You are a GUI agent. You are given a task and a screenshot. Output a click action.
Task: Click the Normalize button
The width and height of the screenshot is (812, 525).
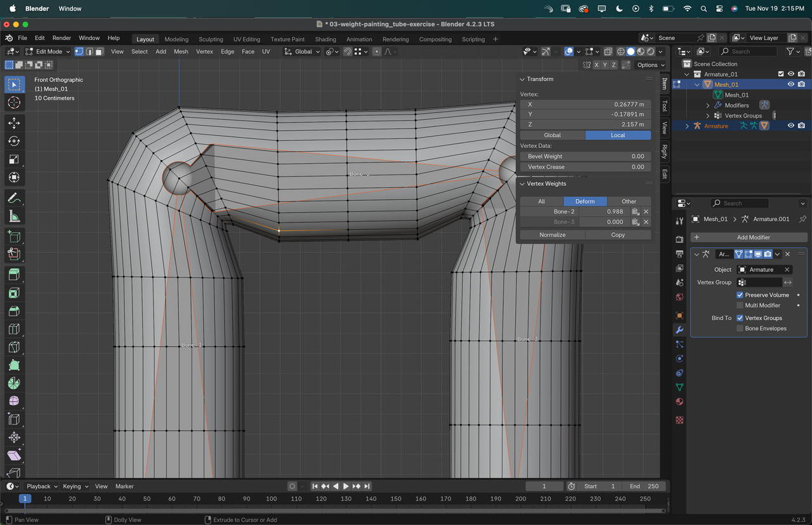(553, 235)
